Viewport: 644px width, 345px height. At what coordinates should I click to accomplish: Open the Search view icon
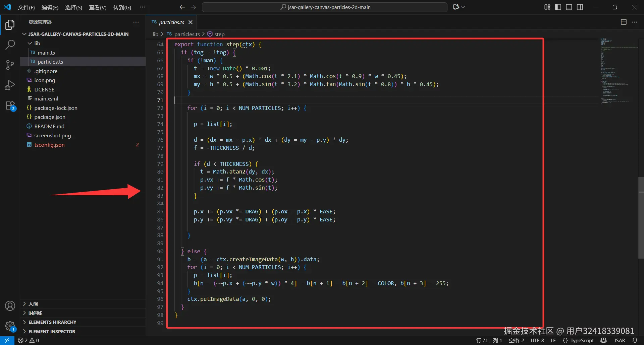click(10, 45)
